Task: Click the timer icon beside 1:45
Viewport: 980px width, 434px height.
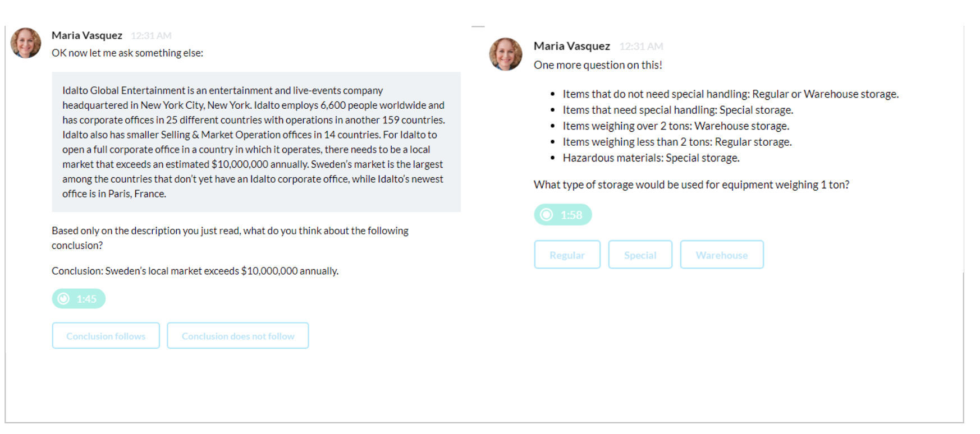Action: [64, 299]
